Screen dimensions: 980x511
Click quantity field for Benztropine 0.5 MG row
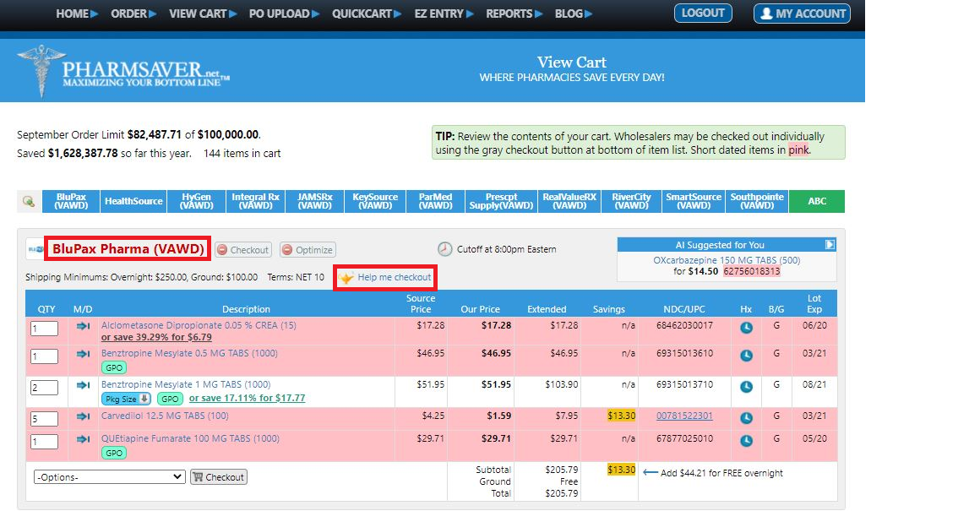[45, 356]
